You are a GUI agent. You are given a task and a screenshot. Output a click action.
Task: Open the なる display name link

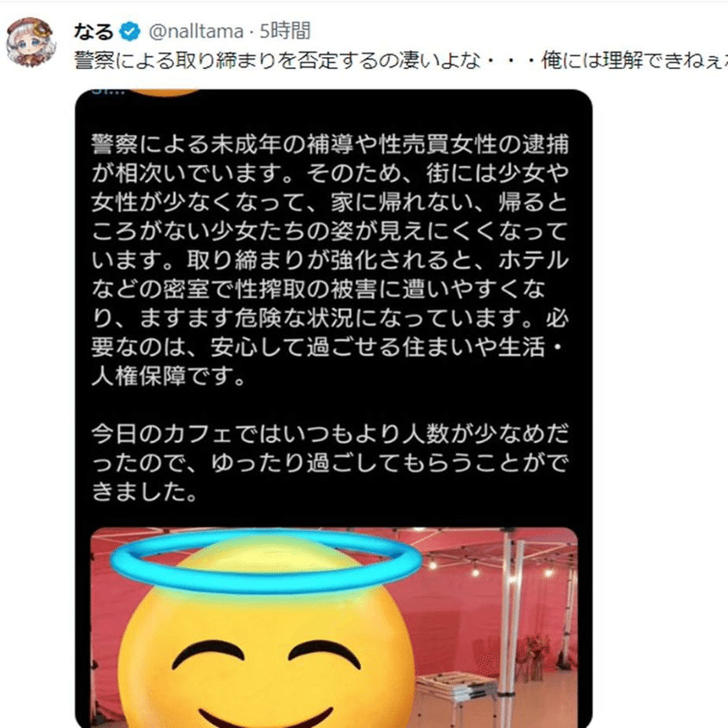coord(93,32)
